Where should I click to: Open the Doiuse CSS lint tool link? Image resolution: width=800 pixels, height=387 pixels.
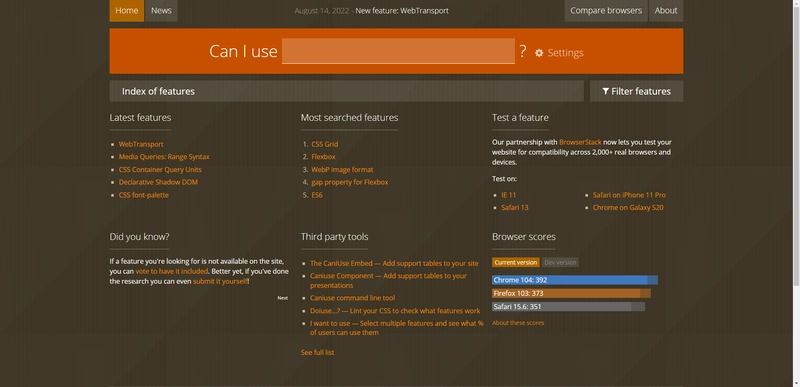(x=395, y=311)
